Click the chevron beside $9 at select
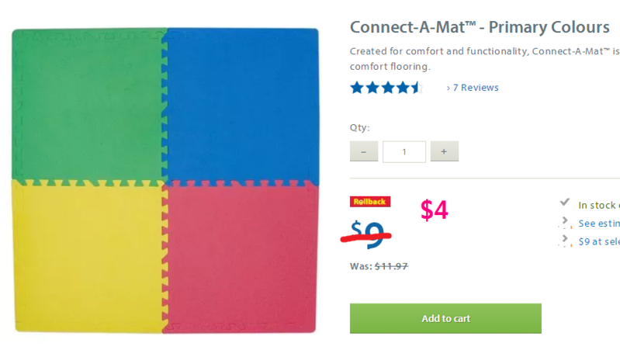The width and height of the screenshot is (620, 364). coord(566,241)
